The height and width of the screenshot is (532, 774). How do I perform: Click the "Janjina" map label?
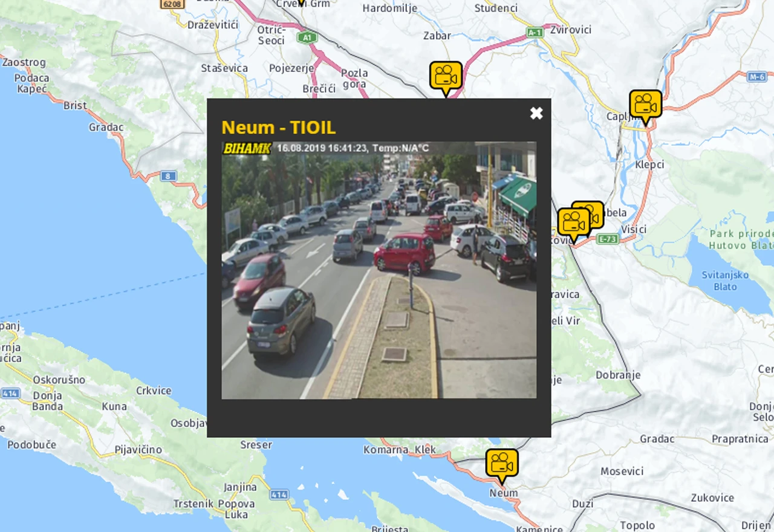tap(240, 487)
